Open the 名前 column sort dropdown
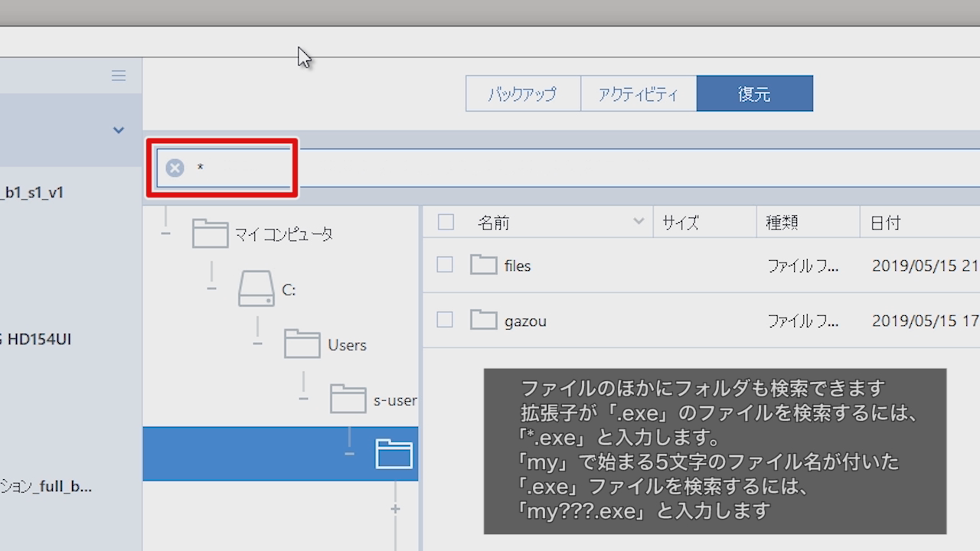Image resolution: width=980 pixels, height=551 pixels. [x=639, y=222]
